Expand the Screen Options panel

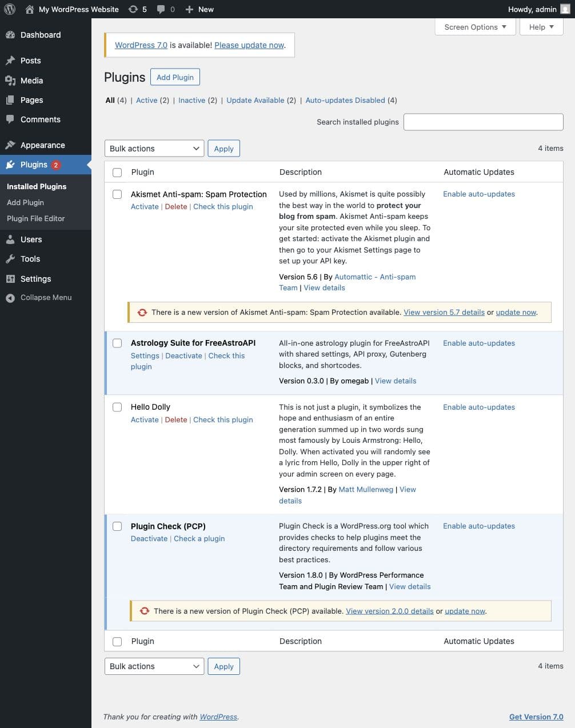tap(476, 27)
